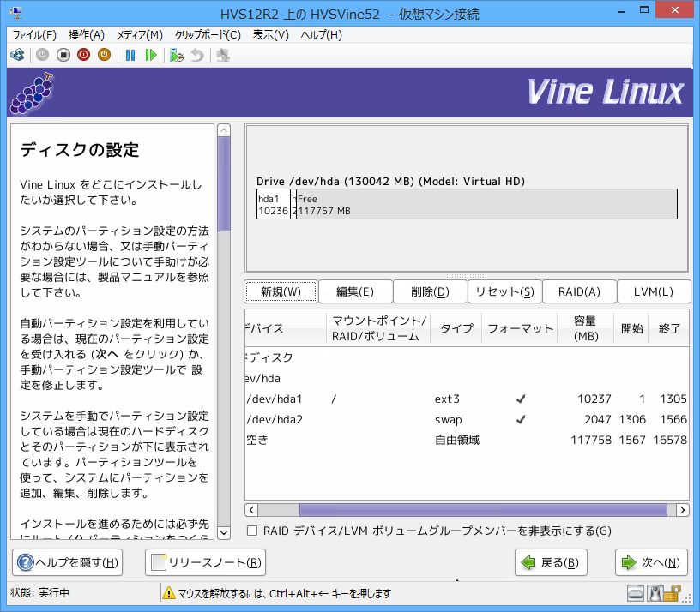Click the Start (power on) toolbar icon
The width and height of the screenshot is (700, 612).
pos(42,55)
